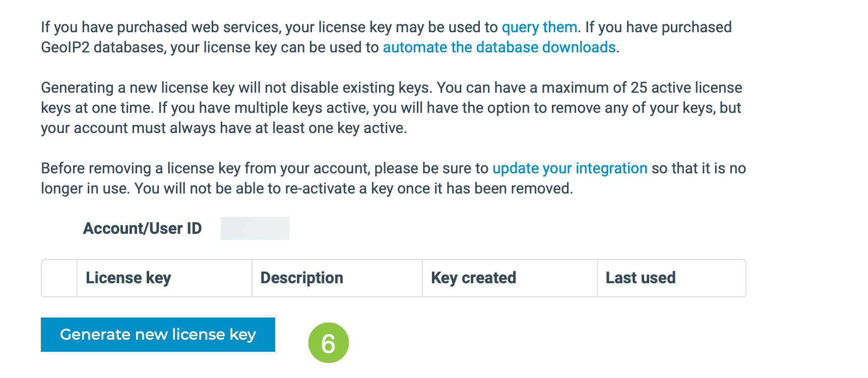Click the word "GeoIP2" in the first paragraph

coord(66,47)
